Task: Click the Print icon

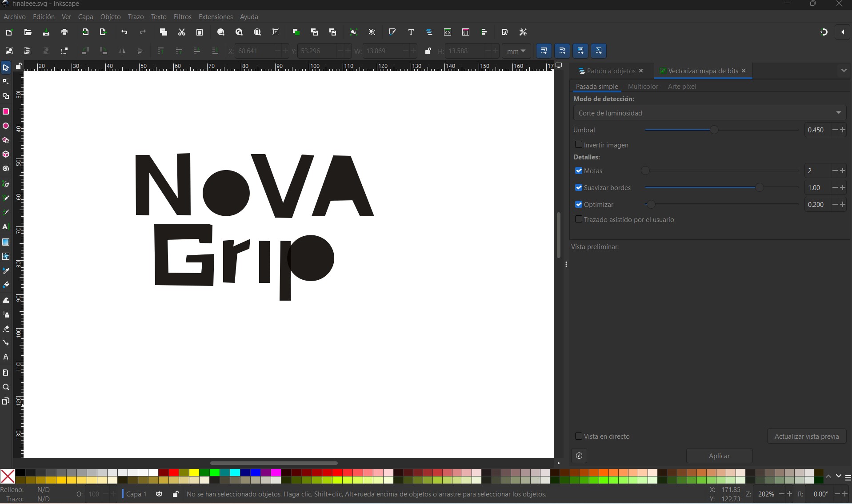Action: (64, 32)
